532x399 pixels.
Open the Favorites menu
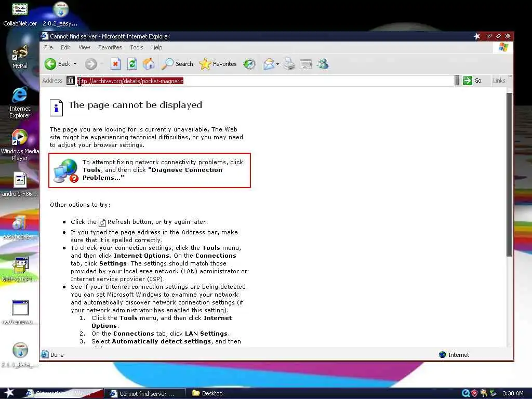coord(110,47)
